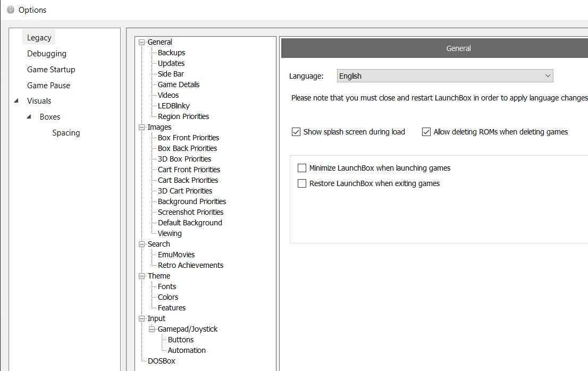Collapse the Gamepad/Joystick tree node
The image size is (588, 371).
coord(152,329)
